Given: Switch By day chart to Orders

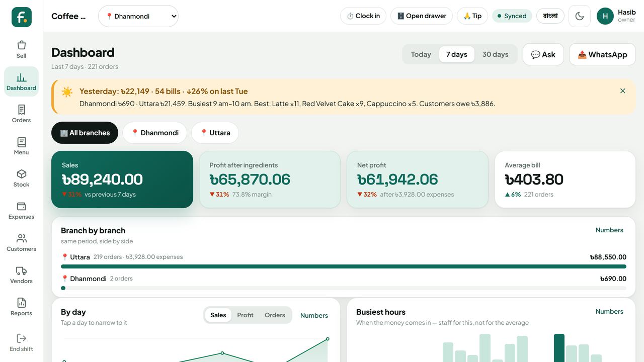Looking at the screenshot, I should [x=275, y=315].
